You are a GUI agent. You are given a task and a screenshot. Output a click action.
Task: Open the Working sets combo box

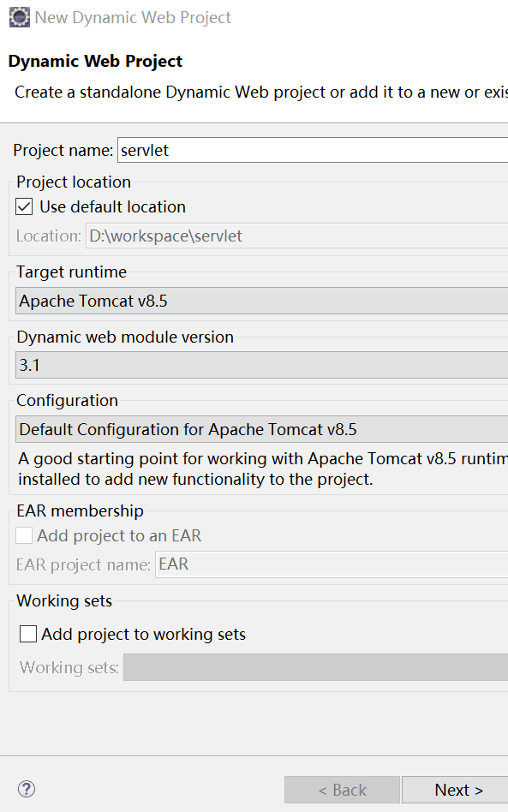(315, 667)
